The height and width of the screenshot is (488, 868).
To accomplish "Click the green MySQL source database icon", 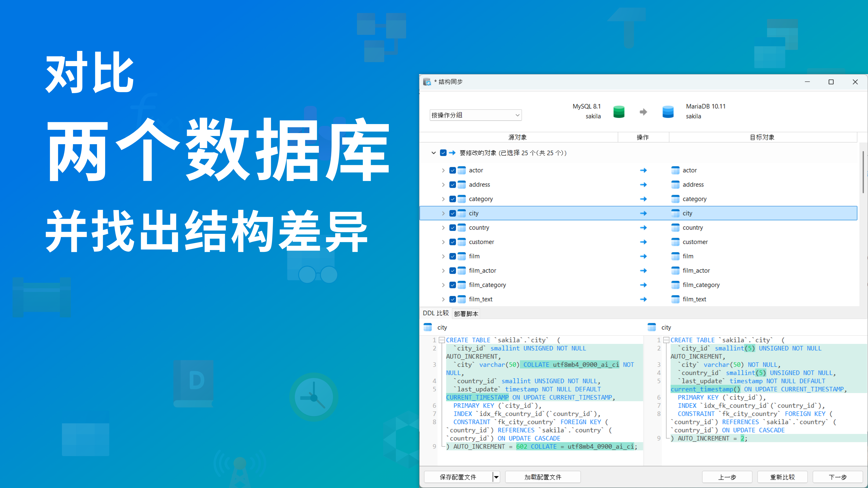I will [x=619, y=111].
